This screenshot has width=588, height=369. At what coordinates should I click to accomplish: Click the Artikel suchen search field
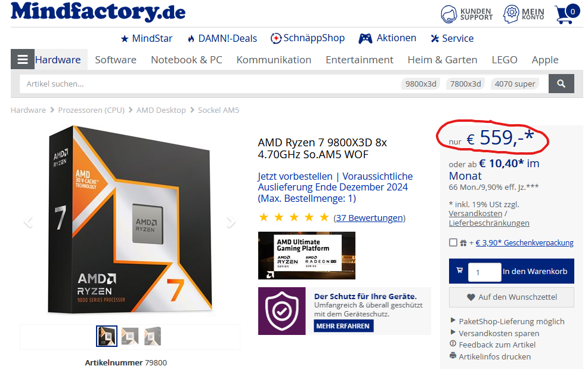(x=210, y=84)
